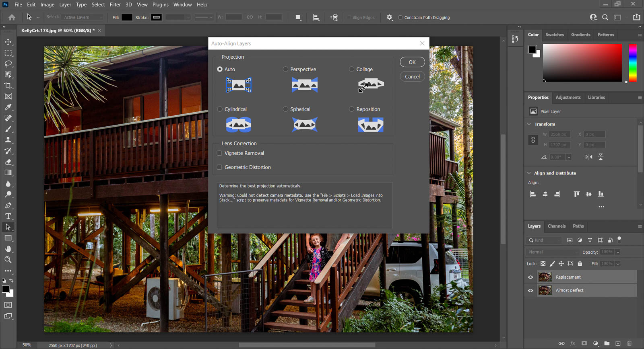Enable the Geometric Distortion checkbox
The height and width of the screenshot is (349, 644).
tap(219, 167)
